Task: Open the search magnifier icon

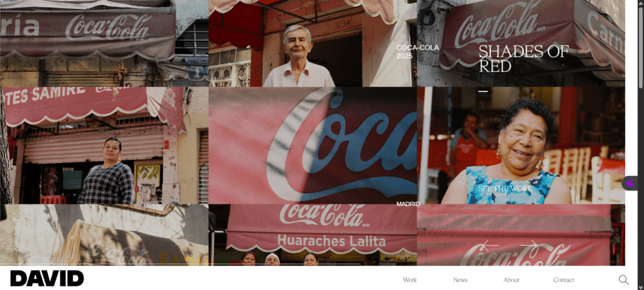Action: point(623,280)
